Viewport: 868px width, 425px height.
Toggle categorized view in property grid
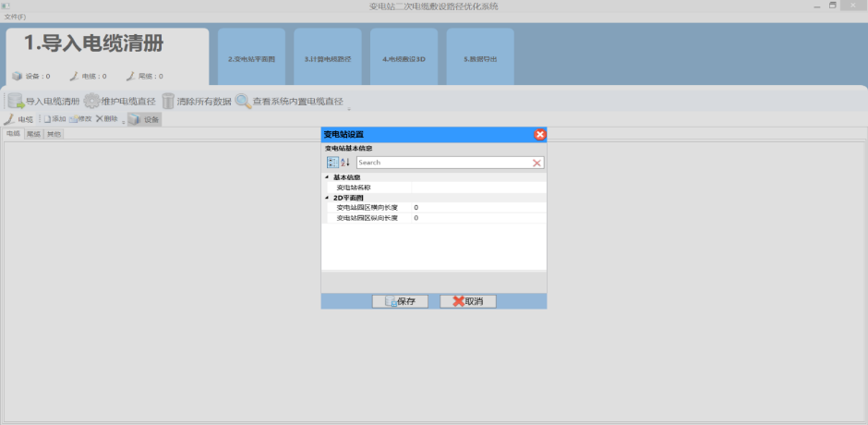tap(332, 163)
